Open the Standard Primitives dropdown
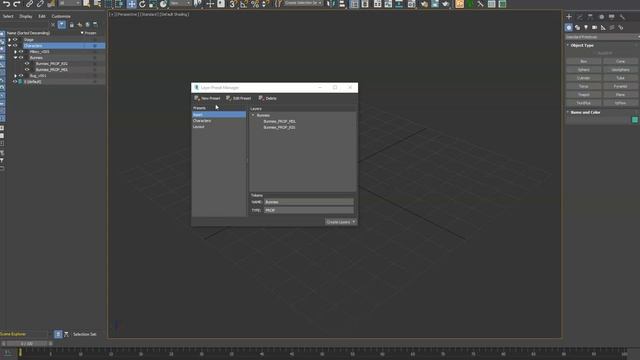The width and height of the screenshot is (640, 360). tap(602, 37)
